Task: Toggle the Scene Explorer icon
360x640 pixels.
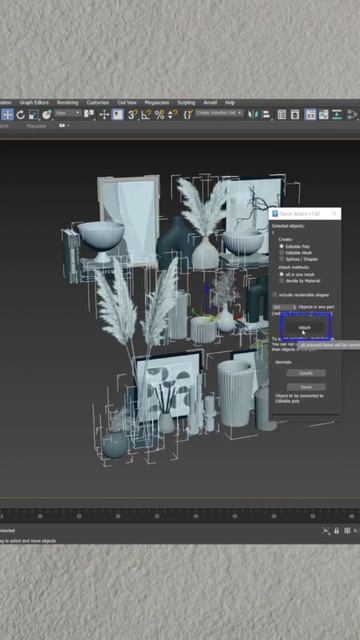Action: [x=282, y=115]
